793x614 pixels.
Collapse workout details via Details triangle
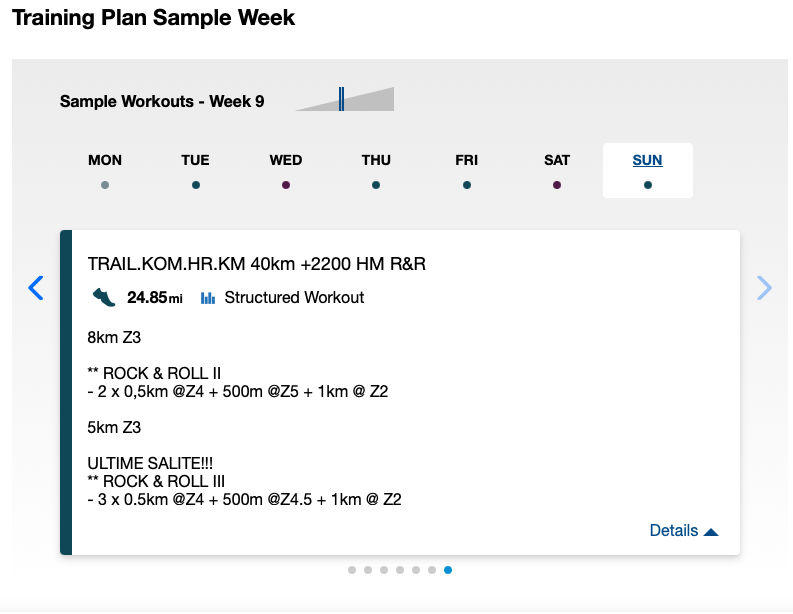[x=711, y=532]
